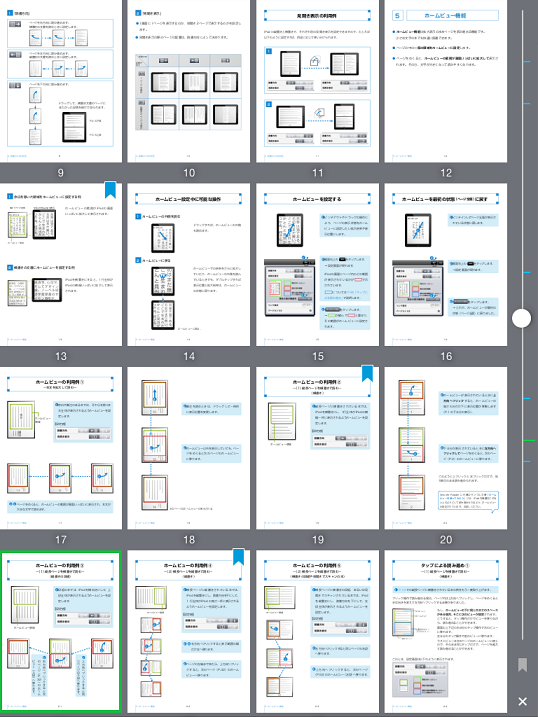Open the page 10 table thumbnail
The width and height of the screenshot is (538, 717).
(x=189, y=81)
